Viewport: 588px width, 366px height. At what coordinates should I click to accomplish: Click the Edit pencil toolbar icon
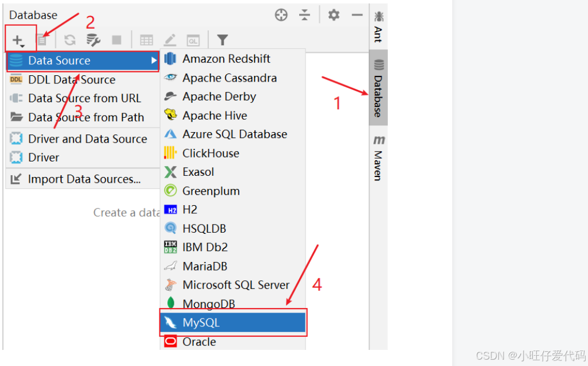pos(170,40)
